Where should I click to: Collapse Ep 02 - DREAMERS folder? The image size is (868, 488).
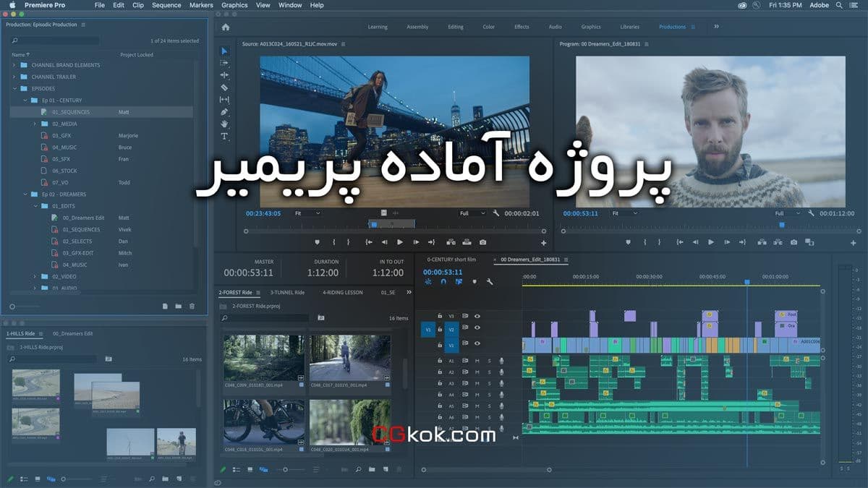(x=25, y=194)
